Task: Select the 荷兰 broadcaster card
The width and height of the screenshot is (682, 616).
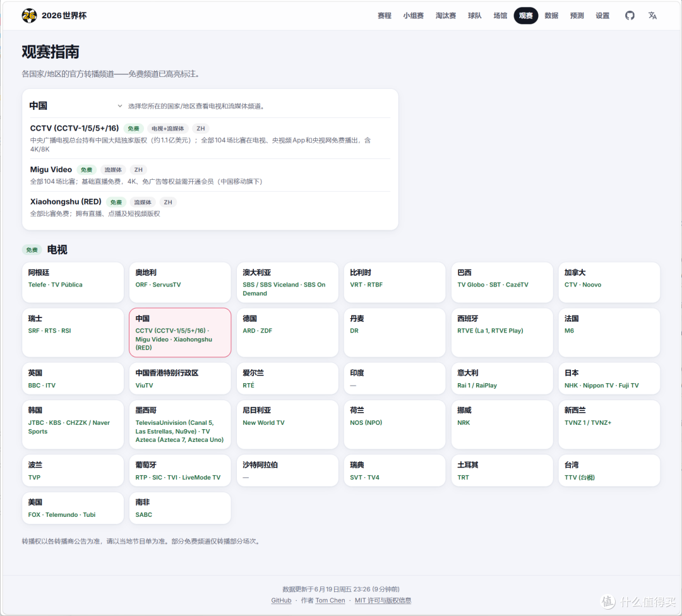Action: point(395,425)
